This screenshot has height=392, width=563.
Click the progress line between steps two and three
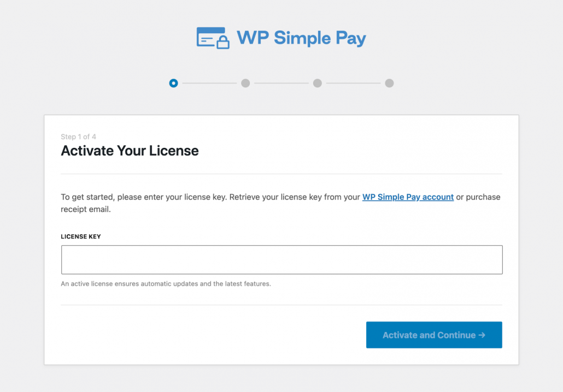pos(281,83)
